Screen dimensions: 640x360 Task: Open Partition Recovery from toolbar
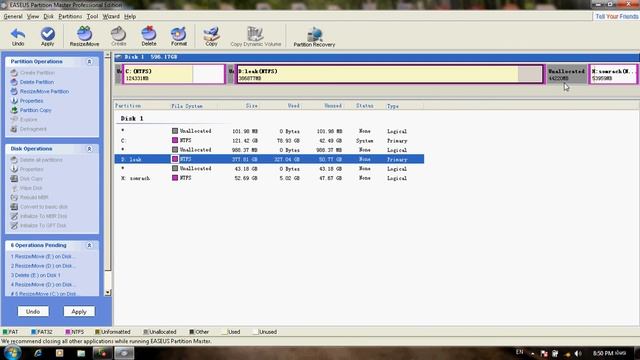[314, 37]
